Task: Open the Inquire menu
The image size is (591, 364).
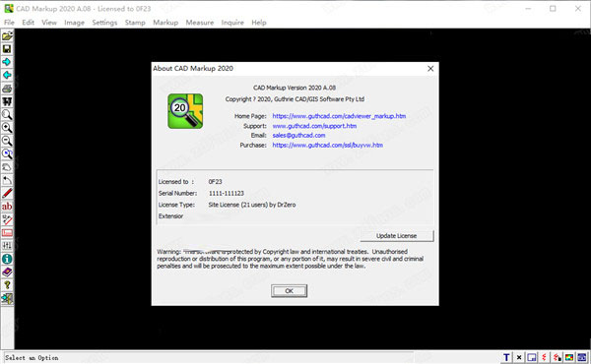Action: 232,23
